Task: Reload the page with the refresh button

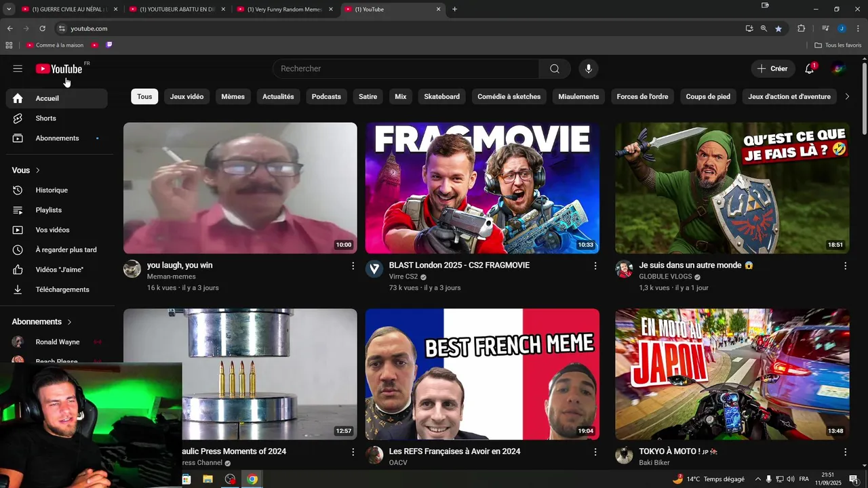Action: point(42,28)
